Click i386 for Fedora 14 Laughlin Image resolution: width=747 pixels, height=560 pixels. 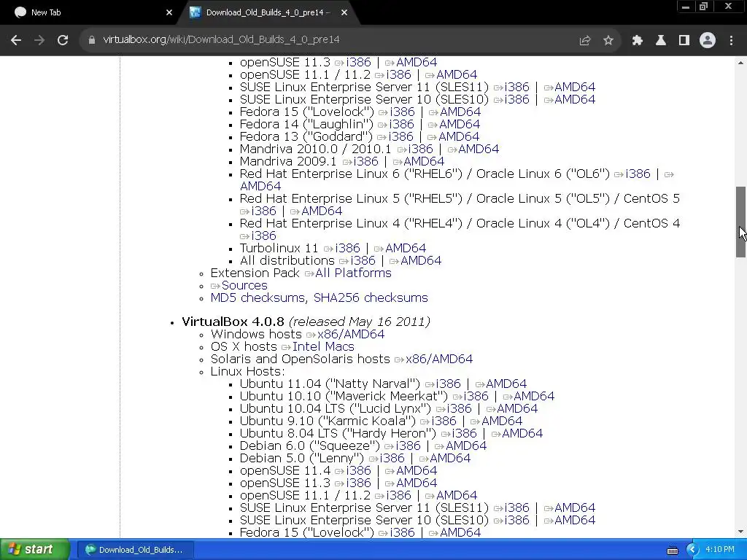[x=402, y=124]
